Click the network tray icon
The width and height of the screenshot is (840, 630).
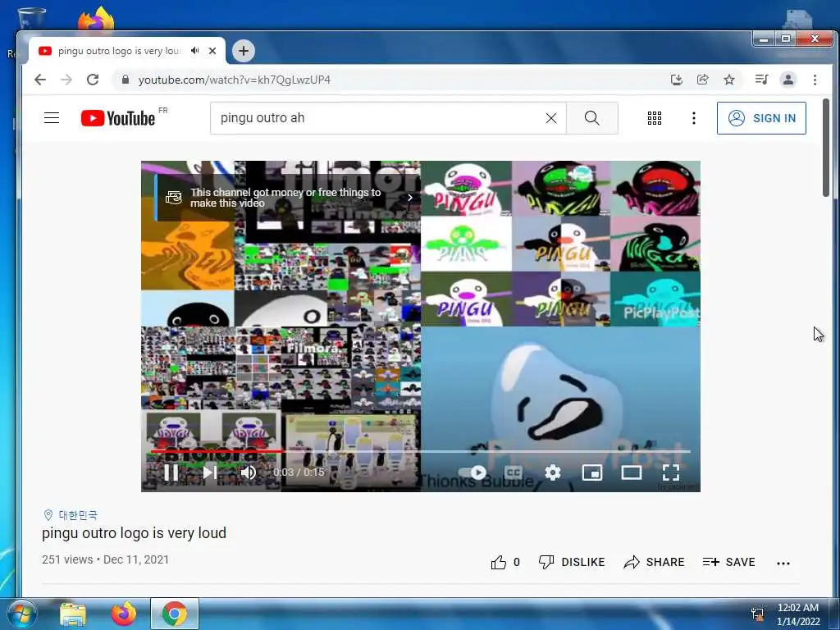pos(757,614)
